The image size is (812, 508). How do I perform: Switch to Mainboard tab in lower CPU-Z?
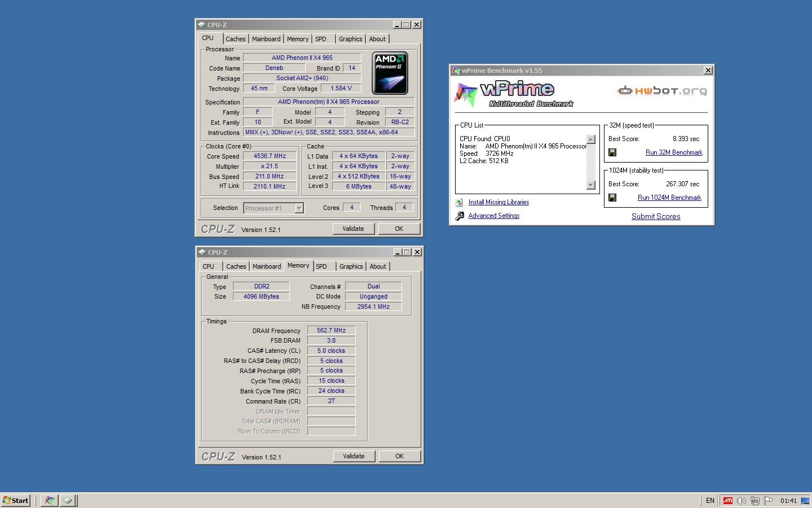click(x=266, y=266)
